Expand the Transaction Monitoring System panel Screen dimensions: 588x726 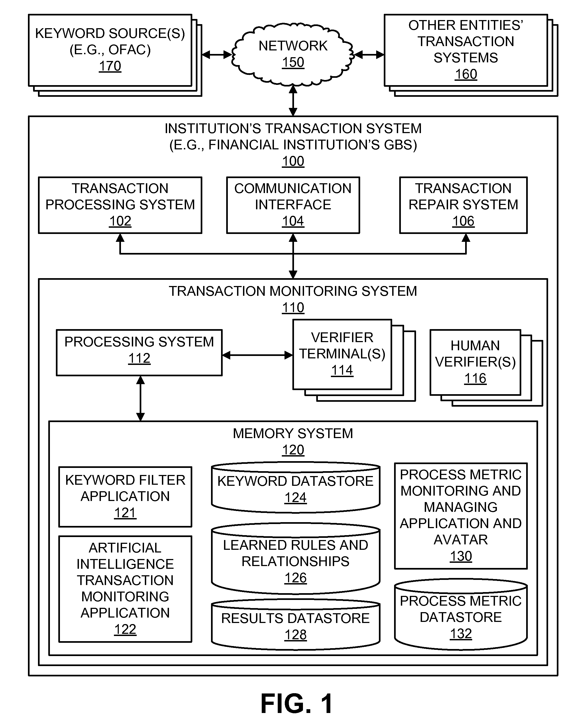pyautogui.click(x=293, y=286)
